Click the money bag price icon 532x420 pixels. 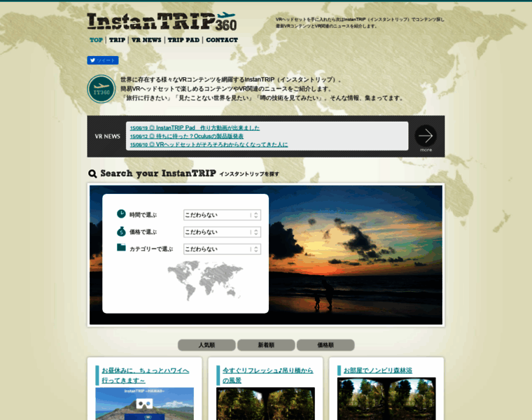coord(121,232)
